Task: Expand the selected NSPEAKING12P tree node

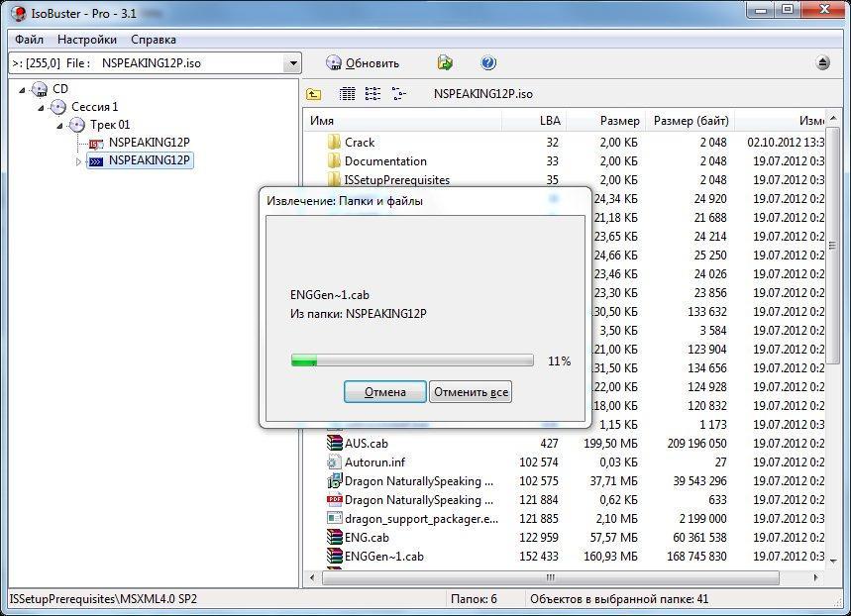Action: pyautogui.click(x=78, y=161)
